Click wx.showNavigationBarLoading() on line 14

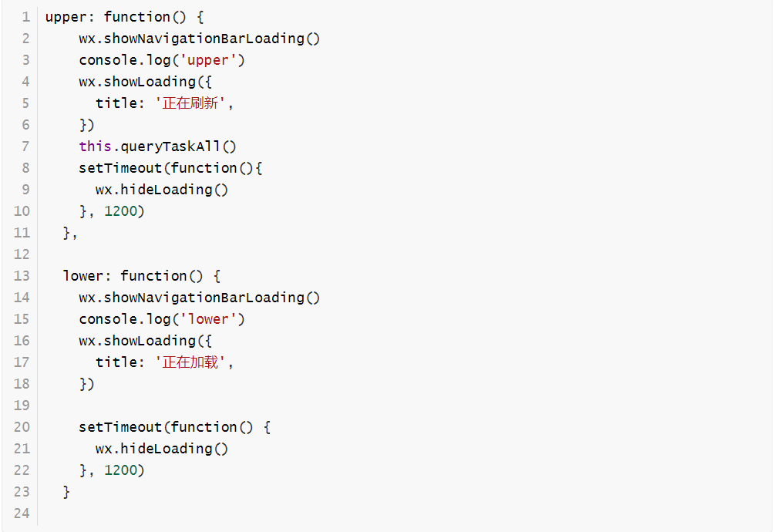(x=199, y=298)
